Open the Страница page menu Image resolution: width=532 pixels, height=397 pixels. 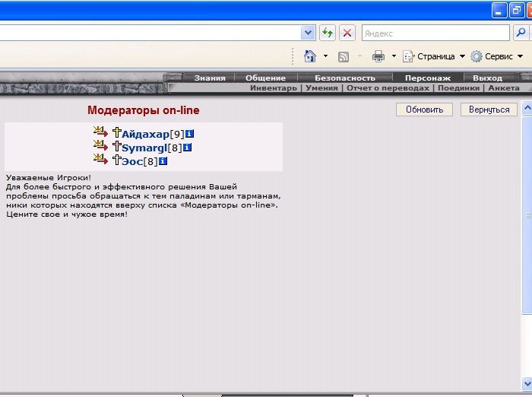point(434,56)
